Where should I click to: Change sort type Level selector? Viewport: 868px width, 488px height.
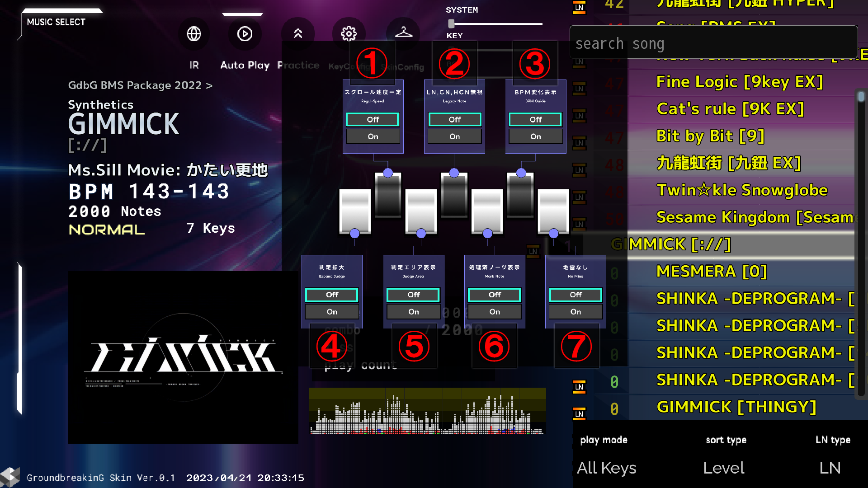click(723, 468)
